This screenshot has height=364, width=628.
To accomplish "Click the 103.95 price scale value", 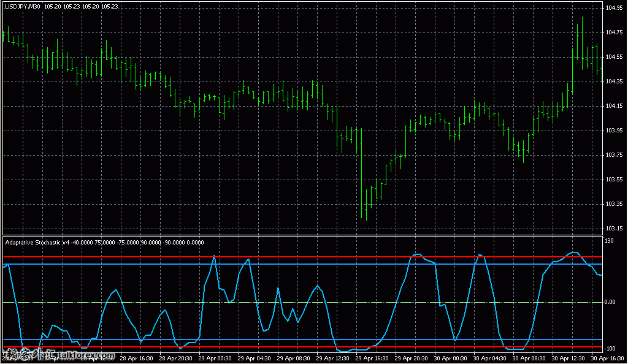I will (614, 131).
